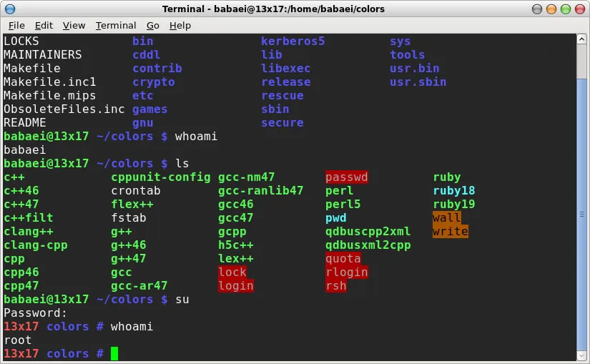
Task: Click the window title bar text
Action: coord(273,9)
